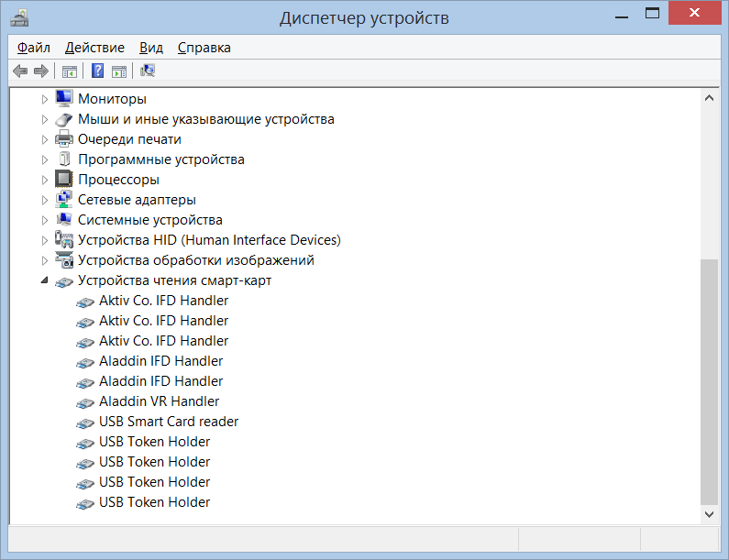This screenshot has height=560, width=729.
Task: Collapse the Устройства чтения смарт-карт category
Action: [44, 281]
